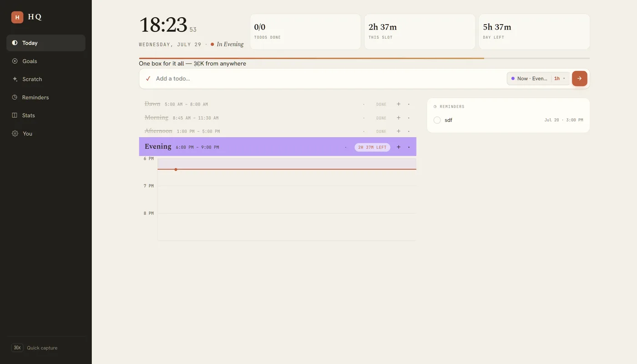637x364 pixels.
Task: Open the Today view in sidebar
Action: (46, 43)
